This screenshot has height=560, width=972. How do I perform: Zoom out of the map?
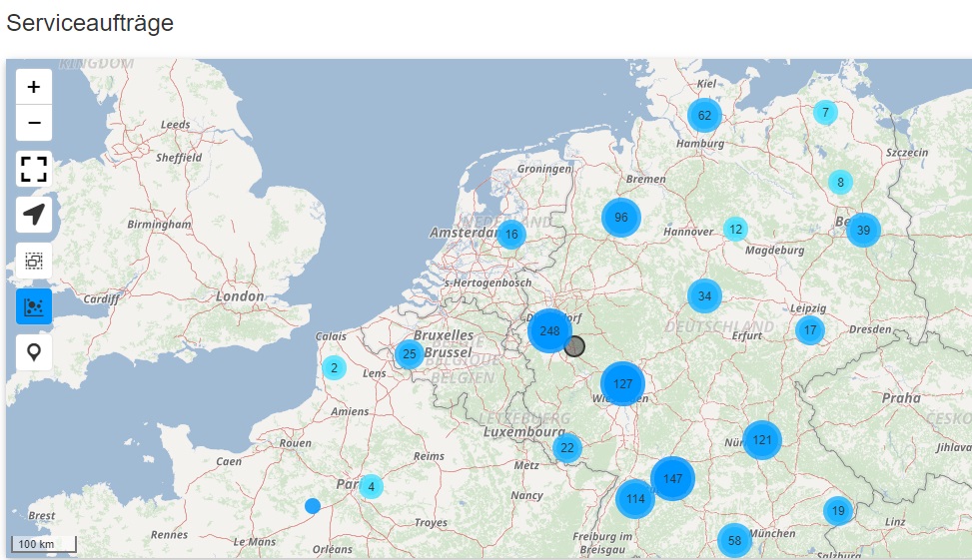click(34, 123)
